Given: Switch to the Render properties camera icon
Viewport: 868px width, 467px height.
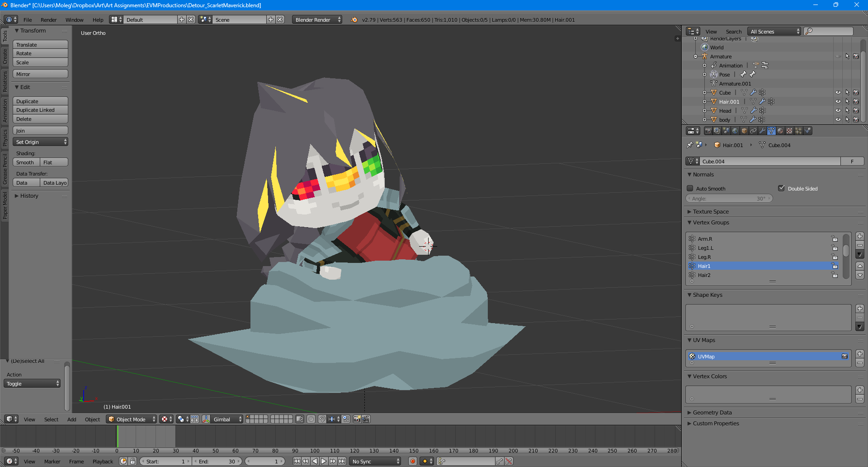Looking at the screenshot, I should [x=708, y=131].
